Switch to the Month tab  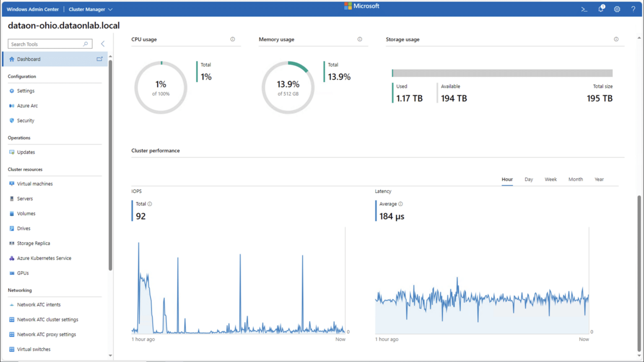tap(576, 179)
